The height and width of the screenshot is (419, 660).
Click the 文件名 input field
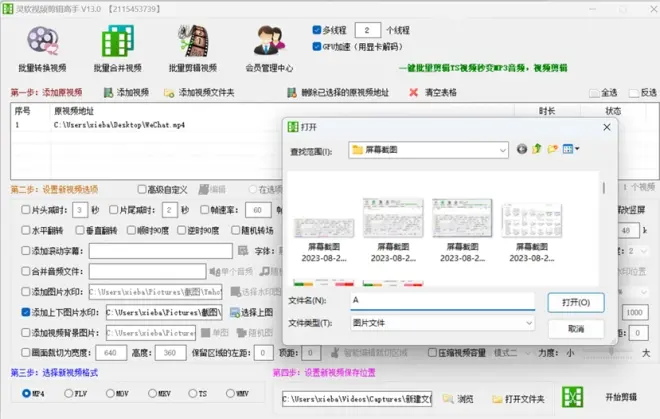tap(442, 301)
